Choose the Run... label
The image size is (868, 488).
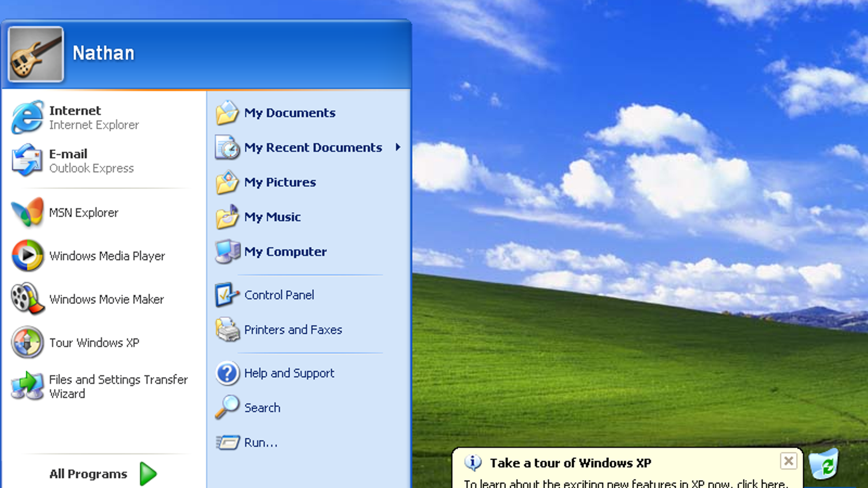tap(261, 442)
